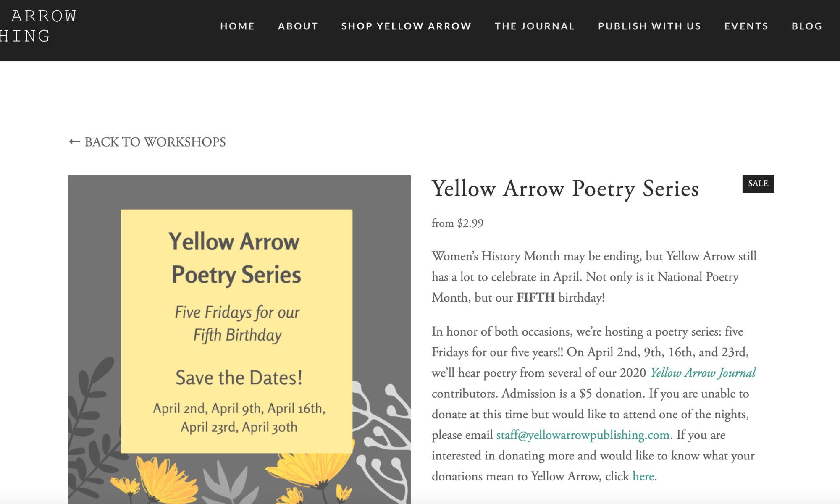The image size is (840, 504).
Task: Click the "here" donations link
Action: (643, 476)
